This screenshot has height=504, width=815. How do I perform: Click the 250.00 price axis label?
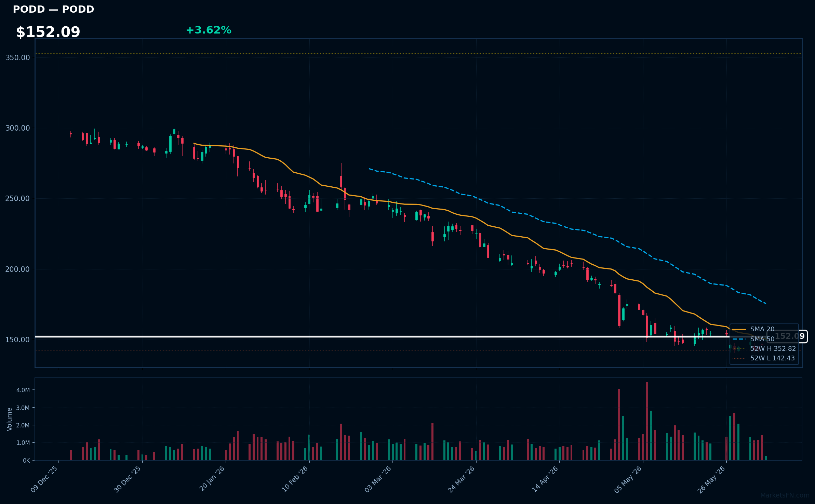pos(18,199)
